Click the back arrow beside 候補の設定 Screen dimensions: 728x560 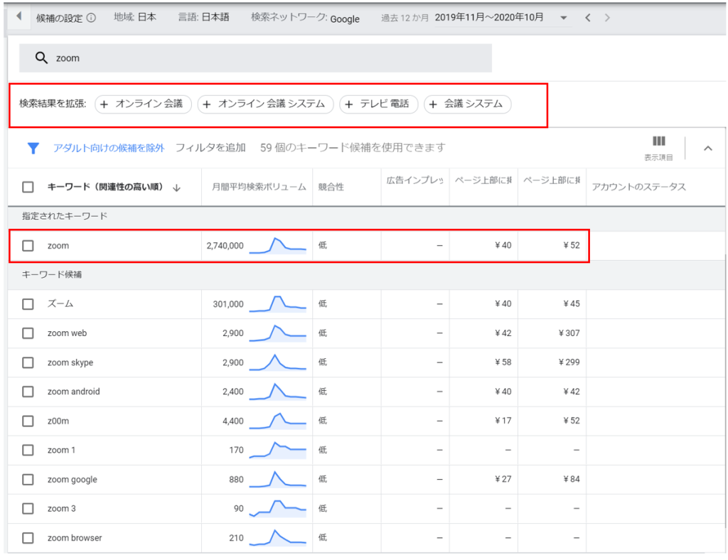(19, 16)
